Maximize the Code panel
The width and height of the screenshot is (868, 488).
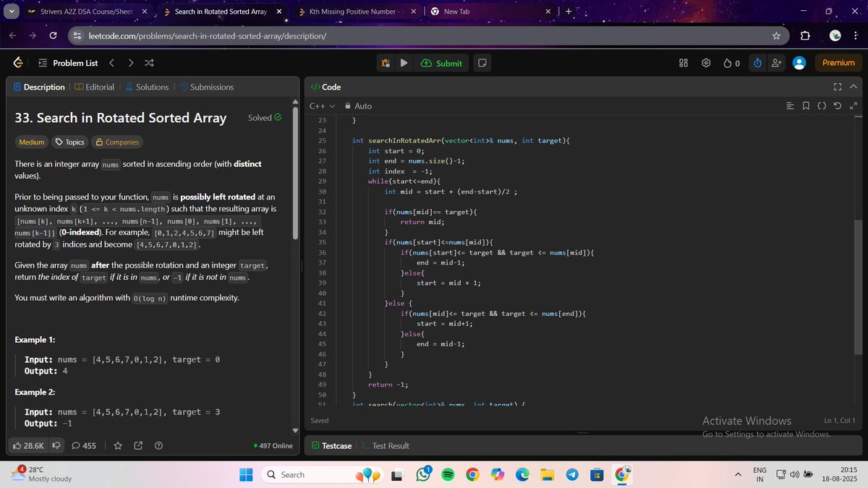[838, 87]
